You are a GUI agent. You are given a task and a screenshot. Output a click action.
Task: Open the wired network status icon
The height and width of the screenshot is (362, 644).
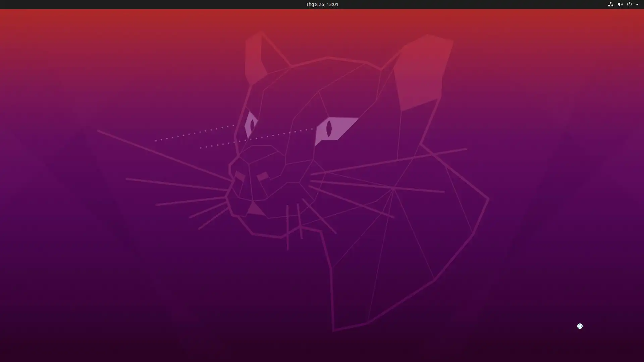[x=610, y=4]
